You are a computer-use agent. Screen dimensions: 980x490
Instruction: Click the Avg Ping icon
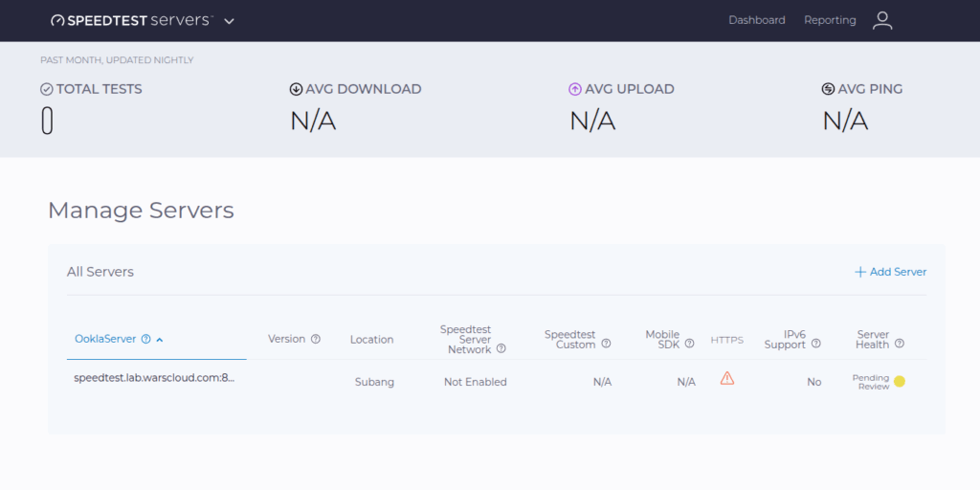point(828,89)
